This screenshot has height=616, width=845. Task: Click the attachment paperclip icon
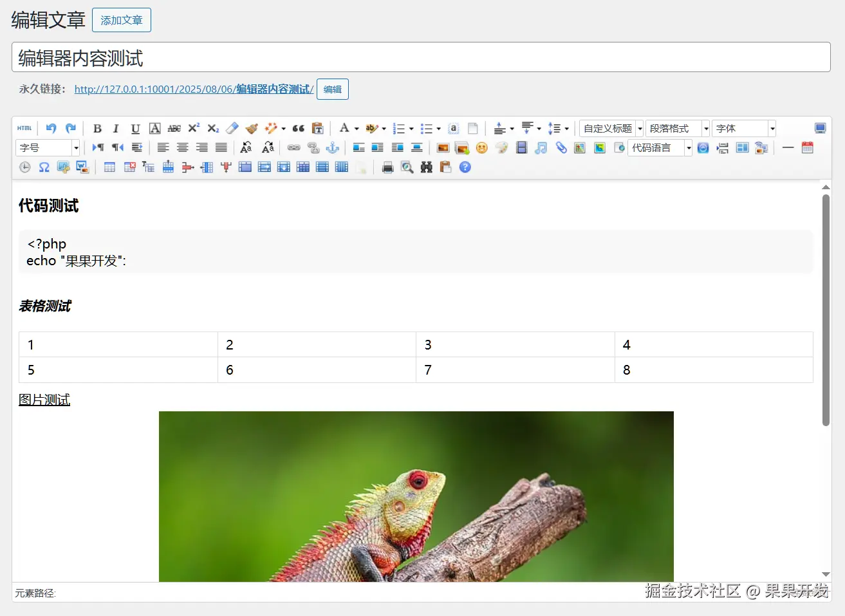pos(561,148)
